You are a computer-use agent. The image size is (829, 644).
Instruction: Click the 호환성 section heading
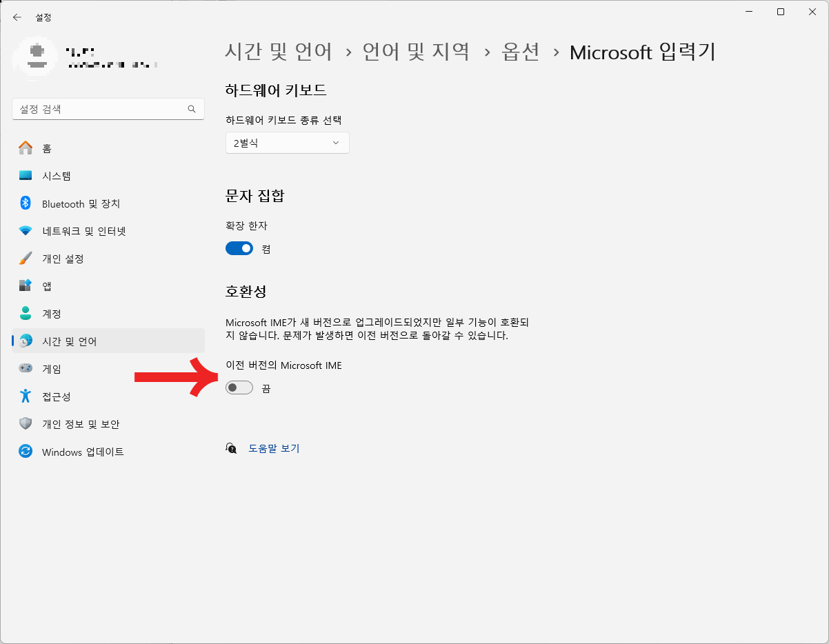pyautogui.click(x=246, y=291)
